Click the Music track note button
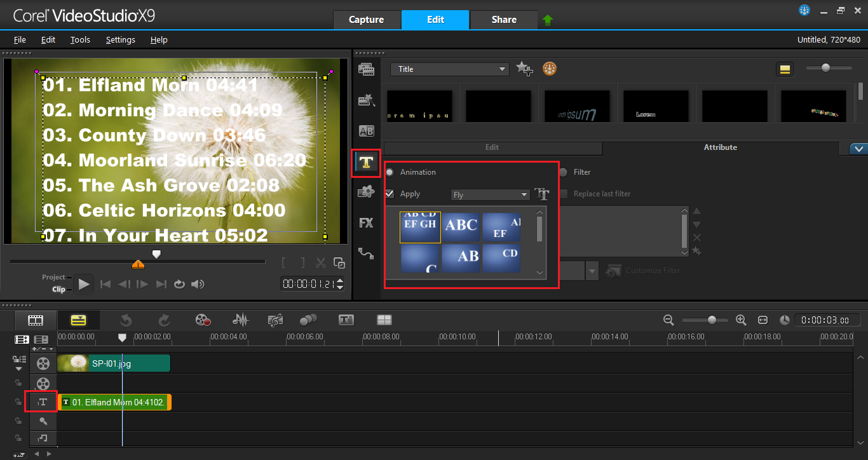Viewport: 868px width, 460px height. point(43,438)
